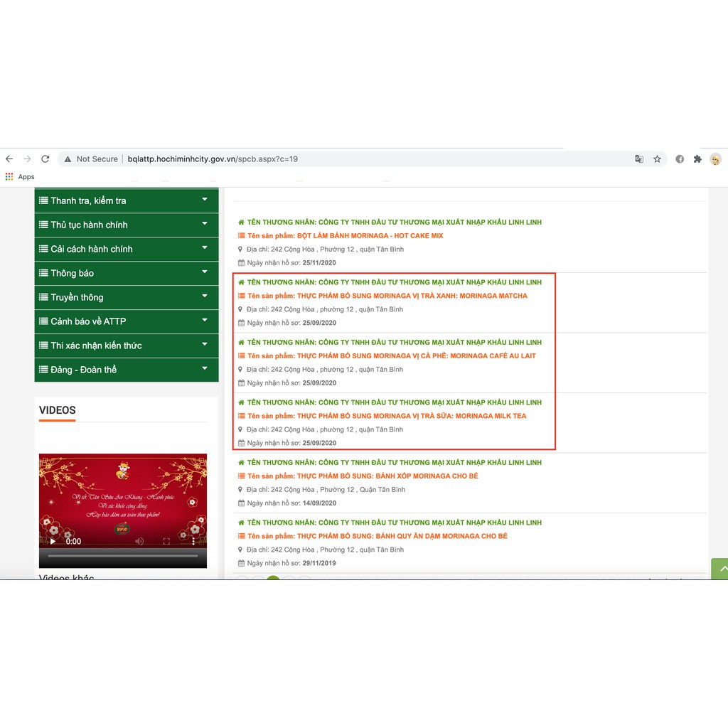
Task: Expand the Cải cách hành chính menu arrow
Action: point(204,248)
